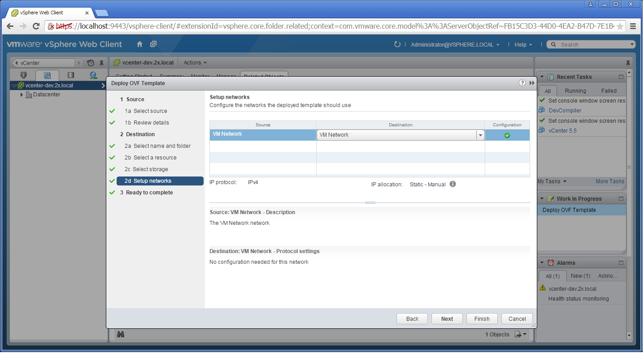Select the Networking inventory tab icon
Screen dimensions: 644x353
[x=93, y=76]
